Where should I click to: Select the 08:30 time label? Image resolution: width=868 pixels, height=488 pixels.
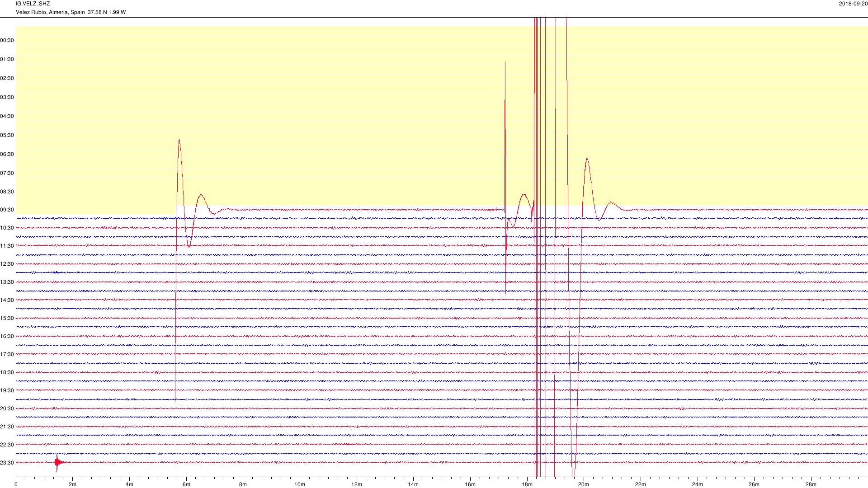click(x=7, y=192)
